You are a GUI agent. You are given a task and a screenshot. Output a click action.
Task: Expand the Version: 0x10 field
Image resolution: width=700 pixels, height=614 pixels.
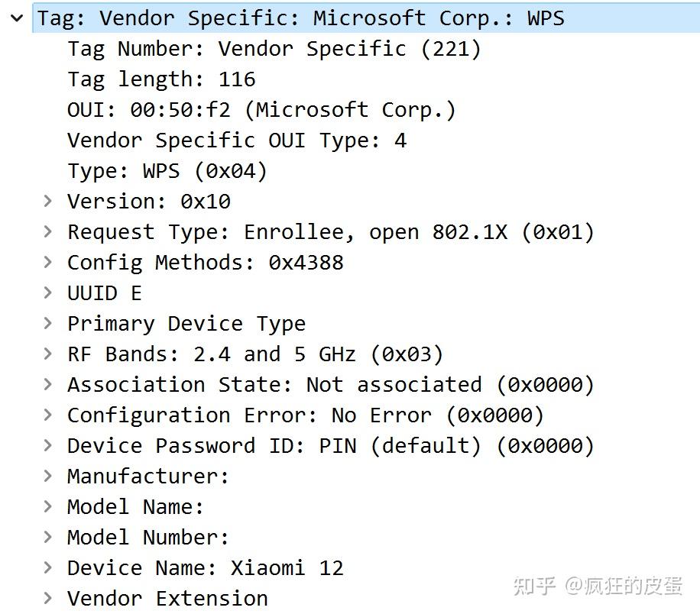[48, 201]
